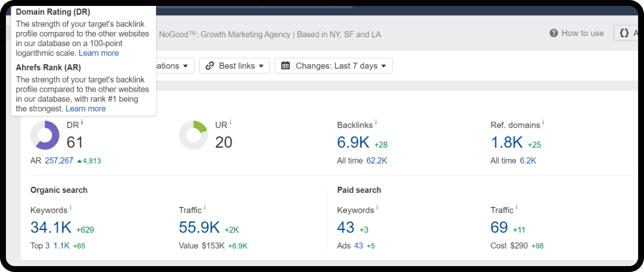Open the 55.9K organic traffic value
Viewport: 644px width, 272px height.
pos(199,228)
